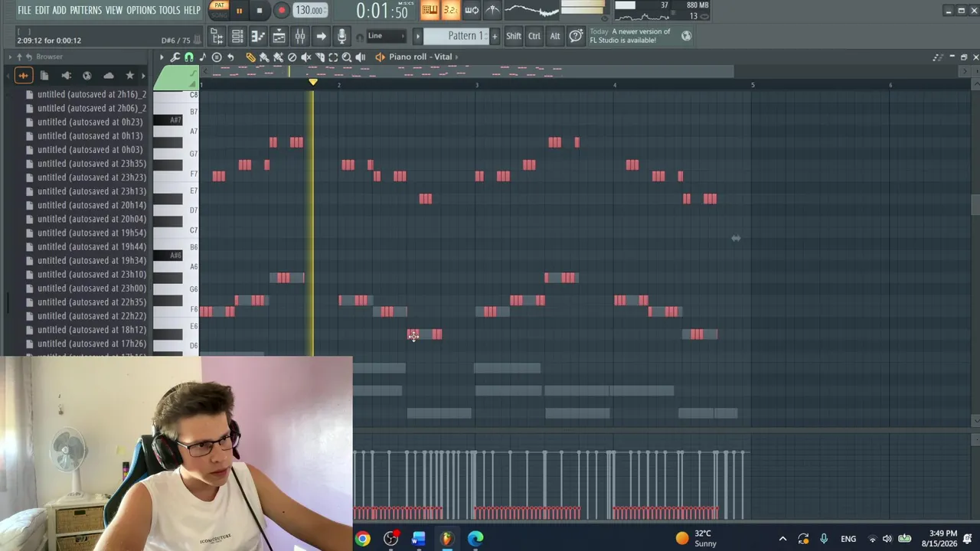
Task: Open the HELP menu
Action: [192, 10]
